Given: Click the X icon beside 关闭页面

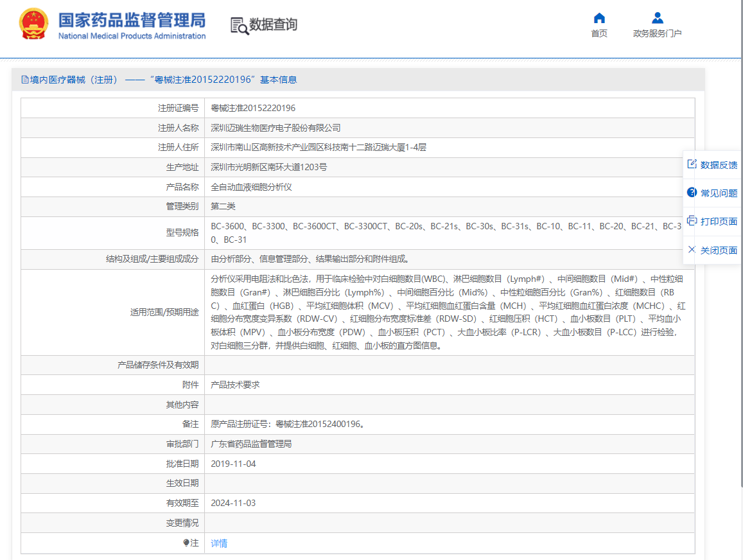Looking at the screenshot, I should (692, 249).
